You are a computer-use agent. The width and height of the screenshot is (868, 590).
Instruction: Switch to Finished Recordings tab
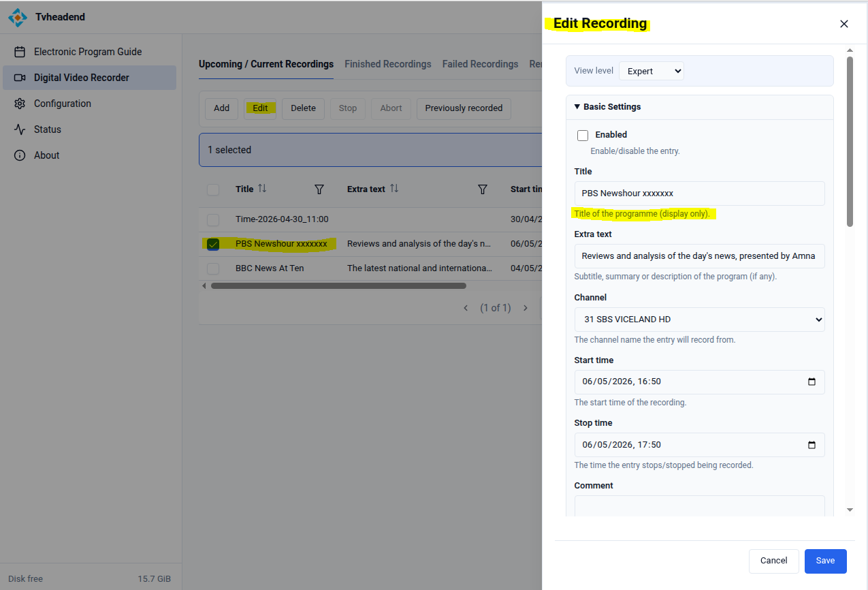coord(387,64)
